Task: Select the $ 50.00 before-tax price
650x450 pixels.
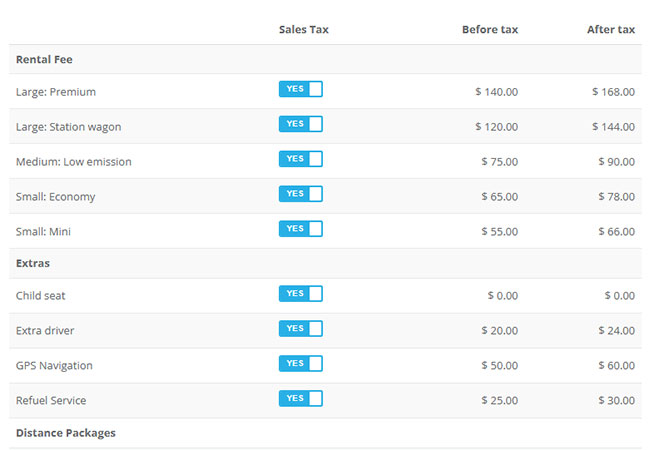Action: pos(500,366)
